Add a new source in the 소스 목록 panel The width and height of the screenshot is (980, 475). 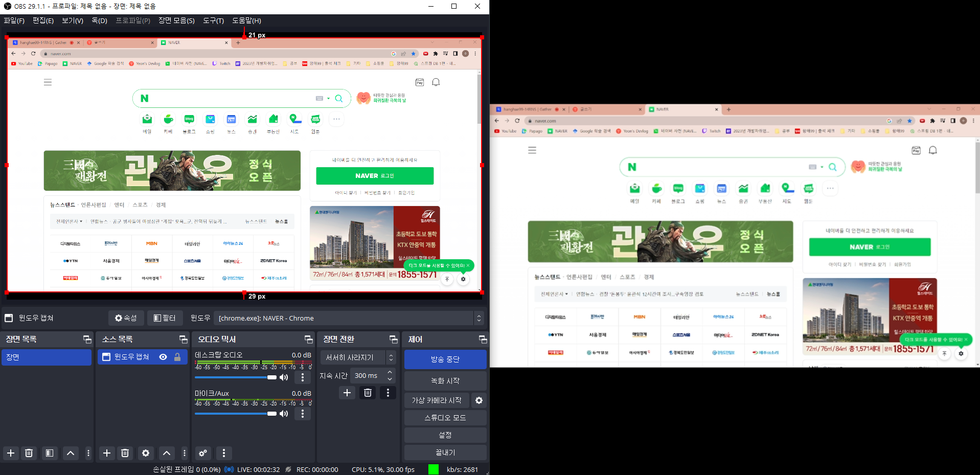pos(107,453)
